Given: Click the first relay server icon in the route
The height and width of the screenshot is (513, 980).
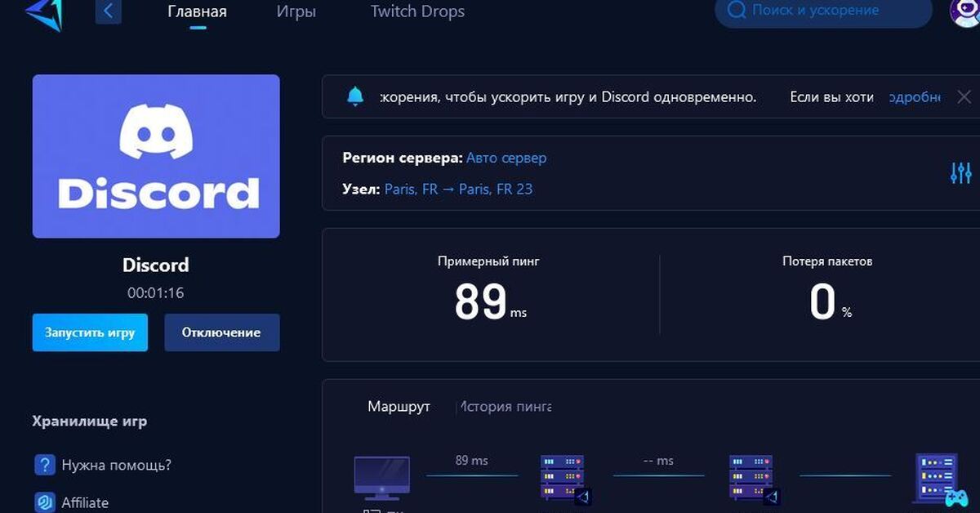Looking at the screenshot, I should pyautogui.click(x=564, y=480).
